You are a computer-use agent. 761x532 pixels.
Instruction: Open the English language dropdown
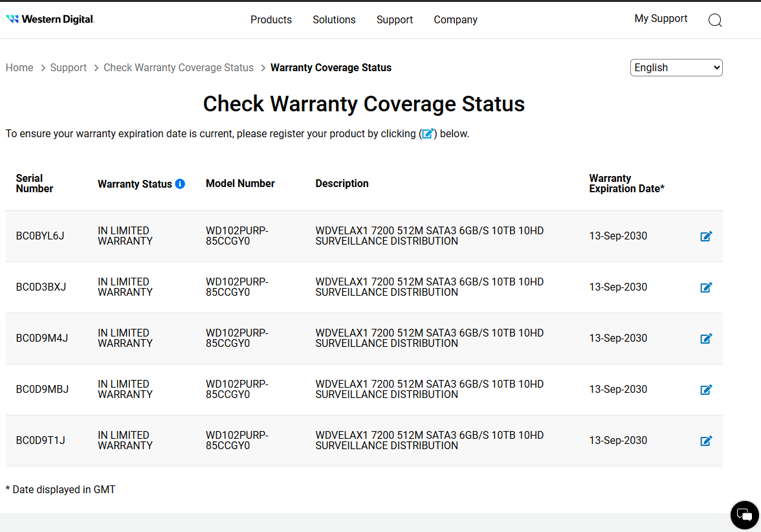point(676,67)
